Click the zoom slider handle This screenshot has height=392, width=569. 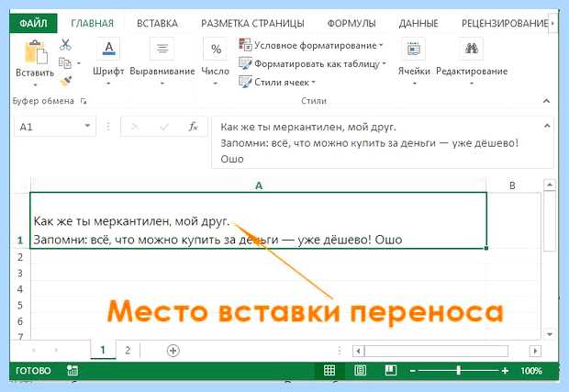pyautogui.click(x=458, y=370)
